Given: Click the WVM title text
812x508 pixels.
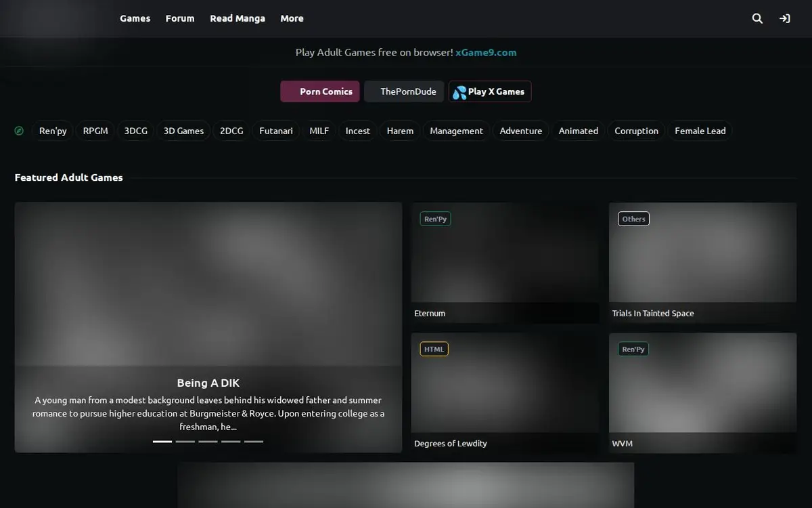Looking at the screenshot, I should [x=623, y=444].
